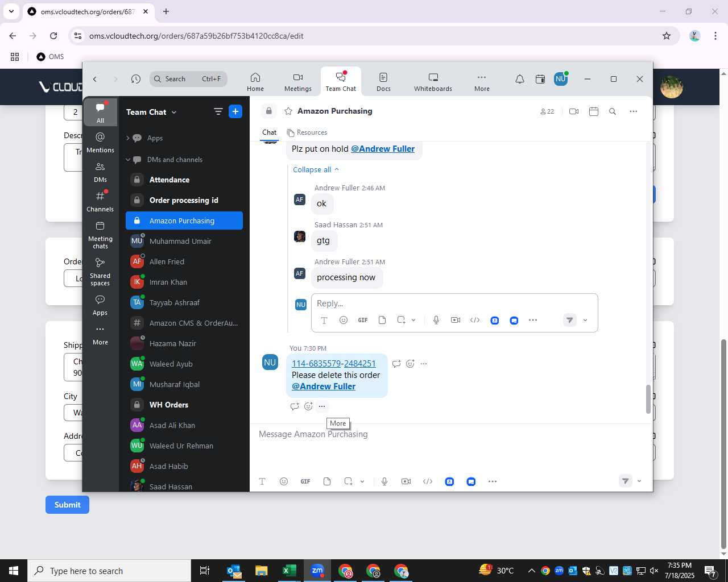
Task: Open more options in main message toolbar
Action: click(x=493, y=481)
